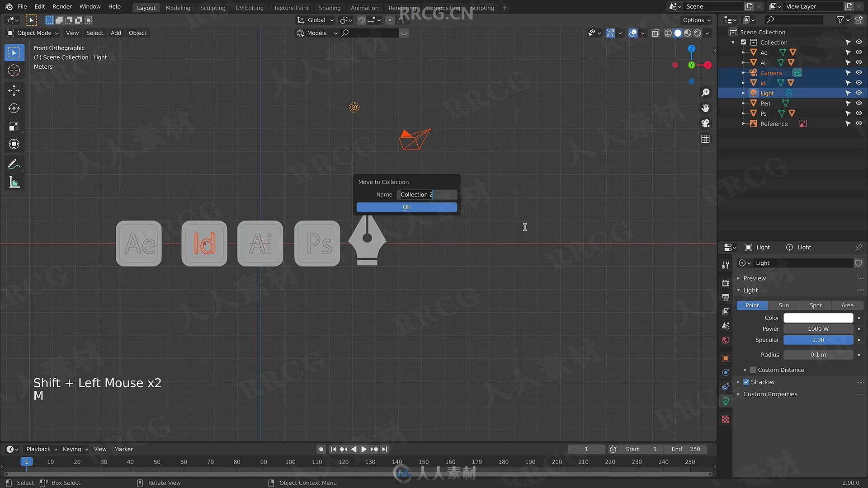Set light type to Area
The image size is (868, 488).
coord(847,305)
